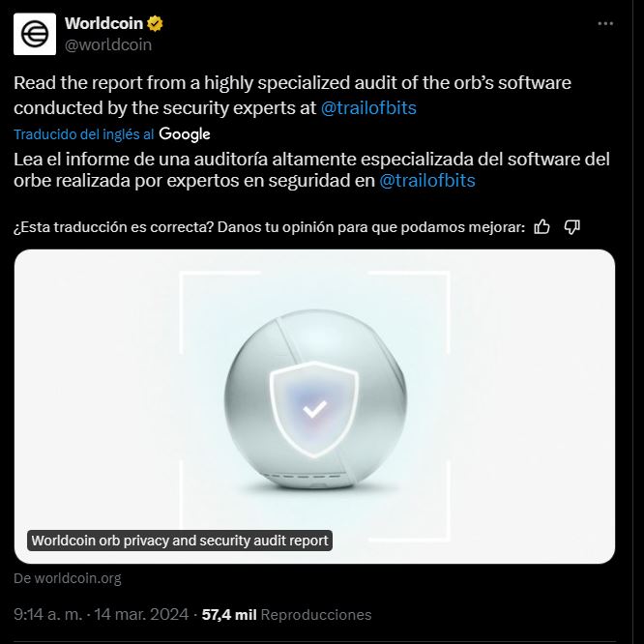Click the gold verified badge beside Worldcoin
Image resolution: width=644 pixels, height=644 pixels.
[x=155, y=23]
